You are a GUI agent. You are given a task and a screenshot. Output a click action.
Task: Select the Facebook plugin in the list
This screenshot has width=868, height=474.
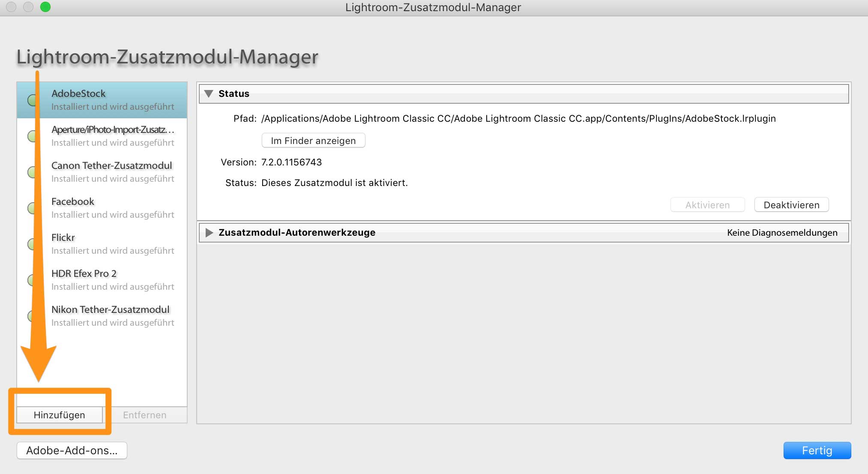coord(112,208)
